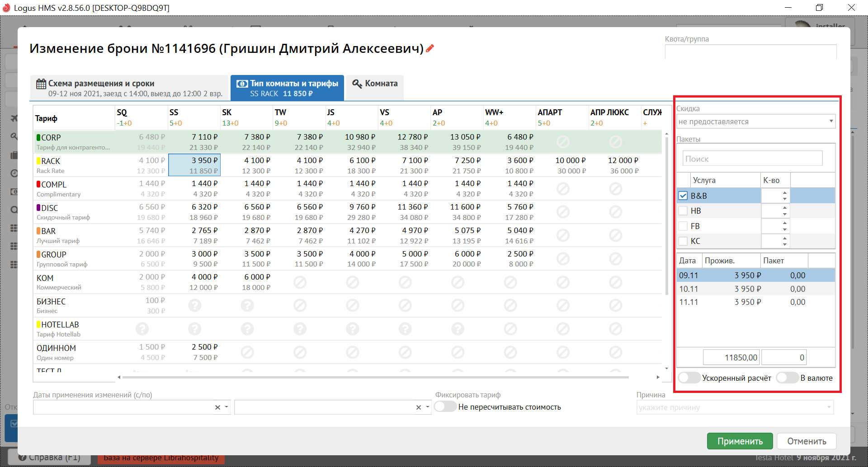Click the clear X icon in first date field
Viewport: 868px width, 467px height.
217,407
